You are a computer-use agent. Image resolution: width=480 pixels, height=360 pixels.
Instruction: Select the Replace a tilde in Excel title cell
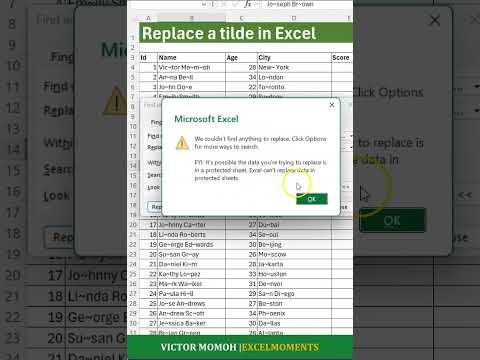(246, 33)
